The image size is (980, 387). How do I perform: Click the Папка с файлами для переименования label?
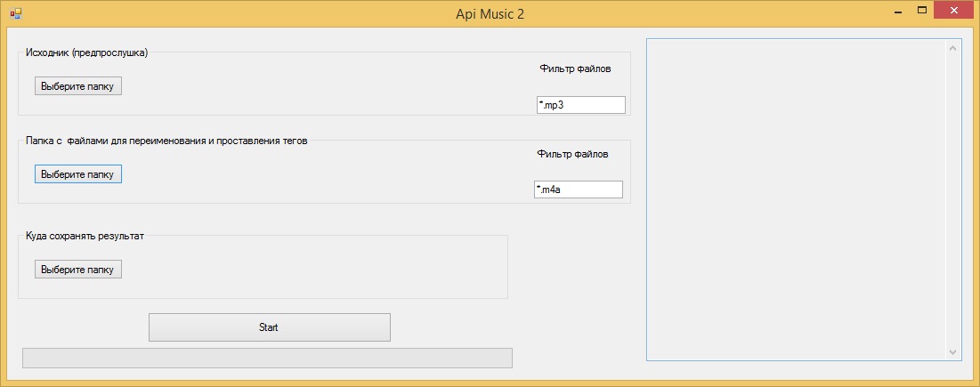166,141
